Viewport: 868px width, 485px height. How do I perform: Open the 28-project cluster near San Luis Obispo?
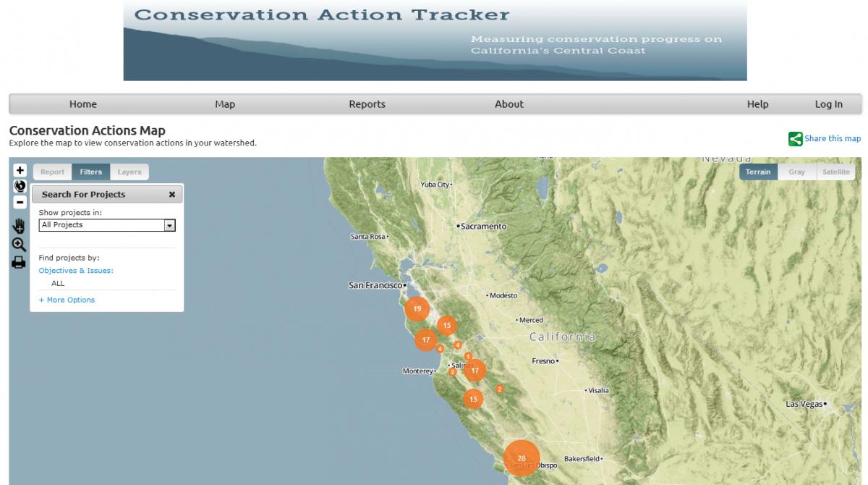[x=522, y=458]
